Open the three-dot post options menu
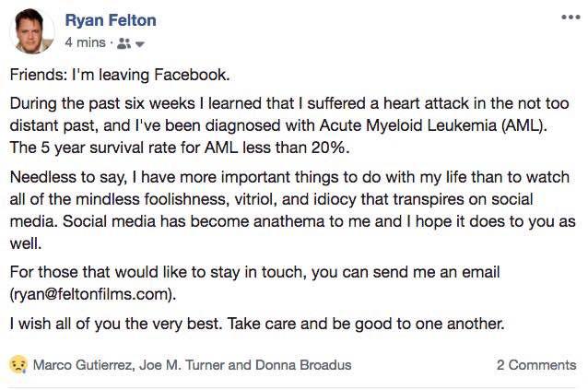The height and width of the screenshot is (390, 588). tap(570, 18)
